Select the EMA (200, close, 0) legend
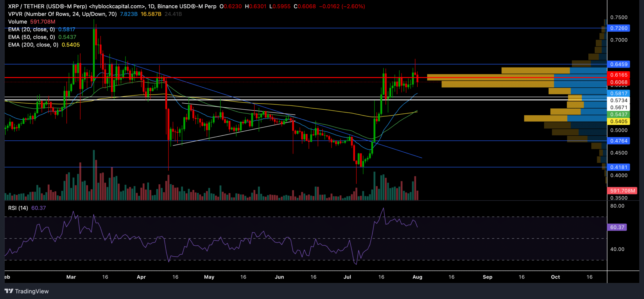 [44, 45]
